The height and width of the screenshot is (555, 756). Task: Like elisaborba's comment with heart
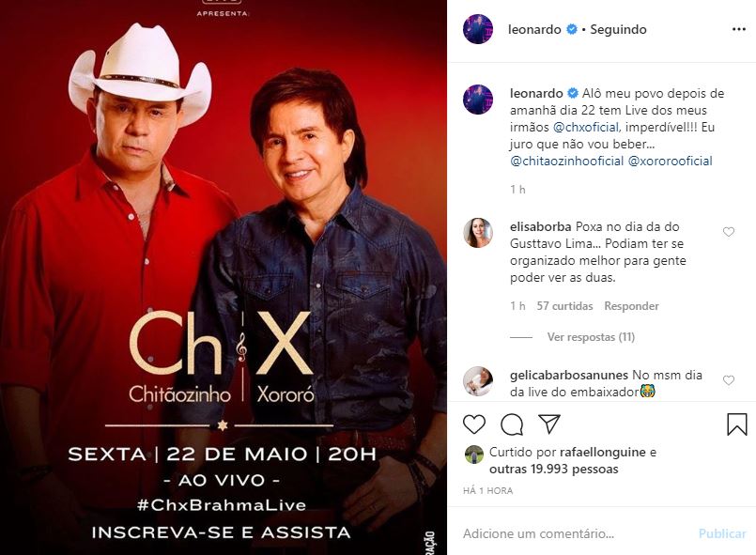729,232
